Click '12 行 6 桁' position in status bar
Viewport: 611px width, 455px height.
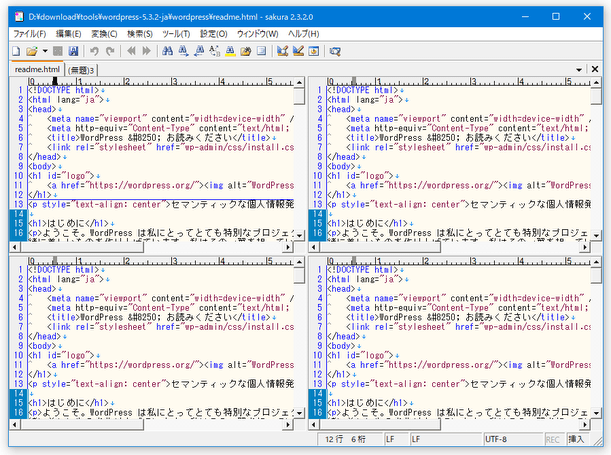coord(345,439)
